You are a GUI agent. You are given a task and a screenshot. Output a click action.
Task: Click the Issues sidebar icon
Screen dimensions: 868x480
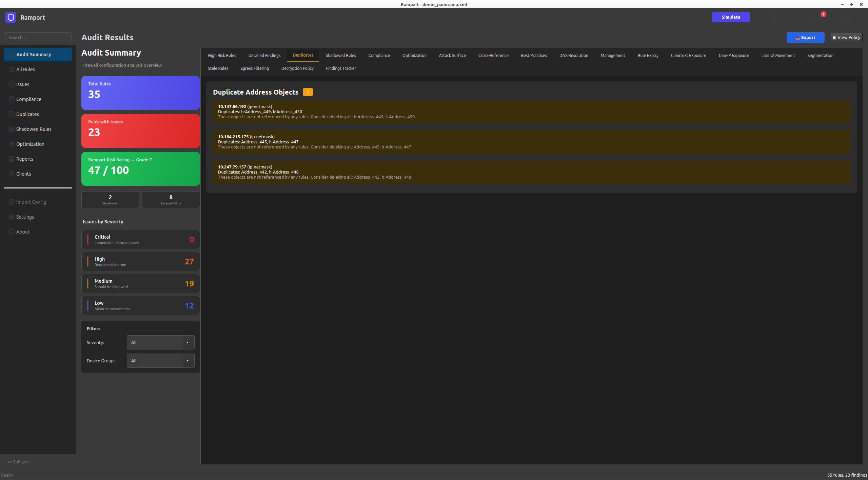(x=12, y=84)
